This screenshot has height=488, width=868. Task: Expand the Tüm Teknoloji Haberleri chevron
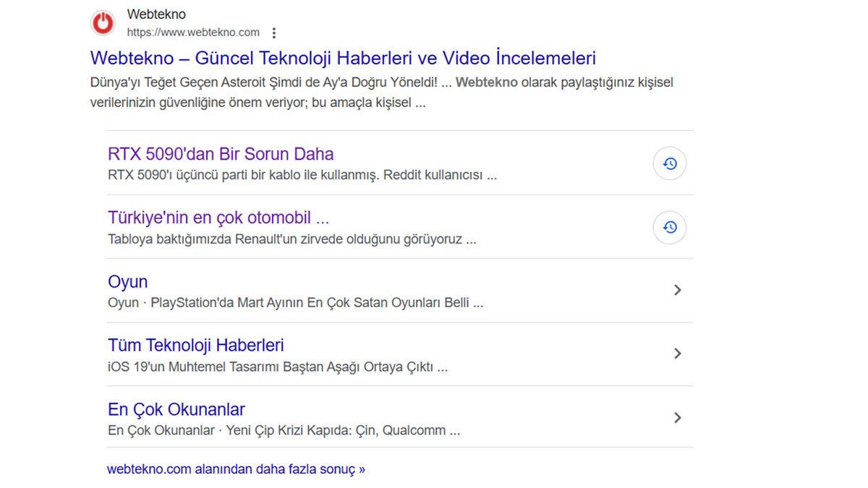tap(678, 354)
